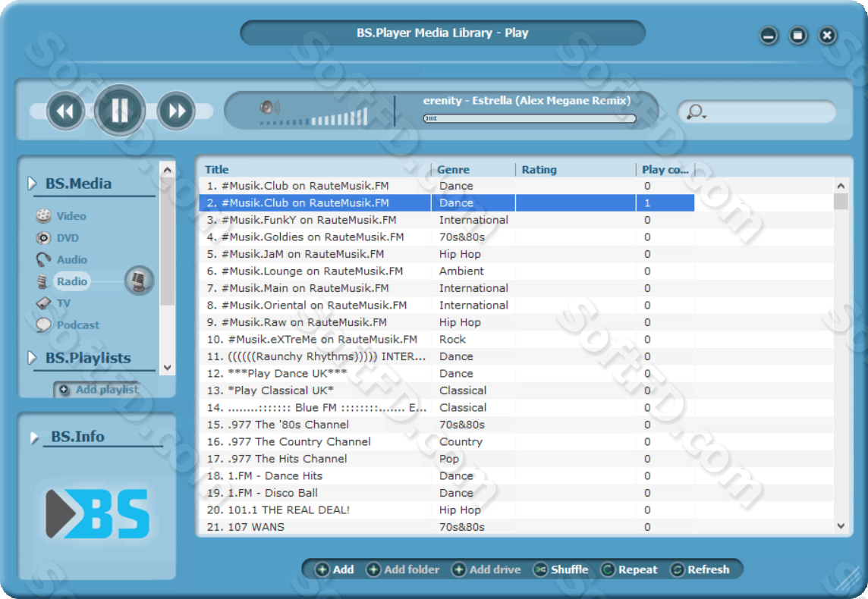Select station #Musik.Raw on RauteMusik.FM
This screenshot has height=599, width=868.
[x=447, y=322]
